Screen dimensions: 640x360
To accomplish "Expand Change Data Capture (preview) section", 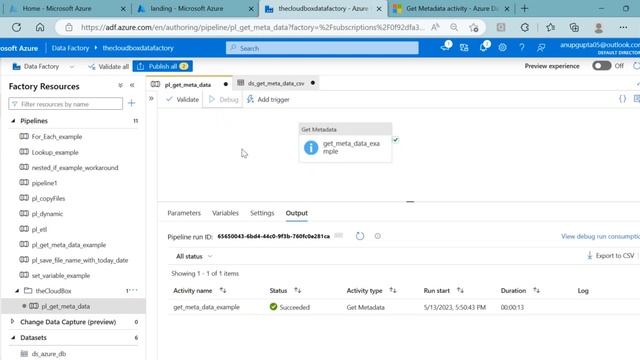I will pyautogui.click(x=13, y=322).
